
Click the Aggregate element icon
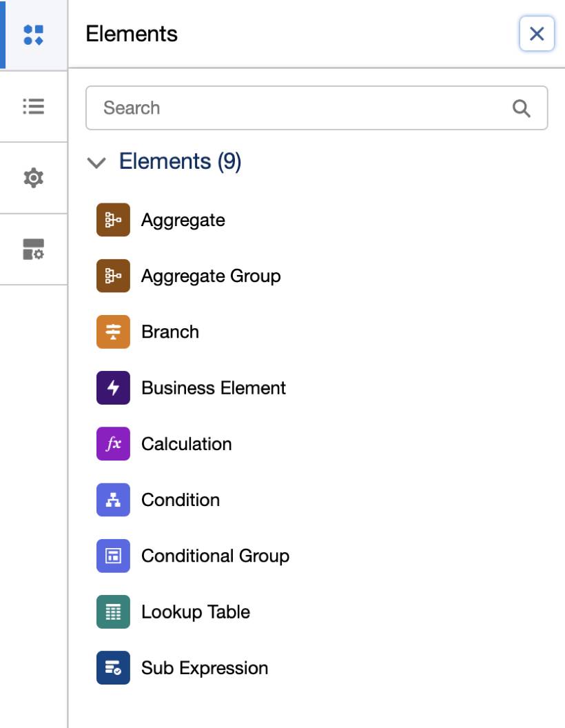113,220
